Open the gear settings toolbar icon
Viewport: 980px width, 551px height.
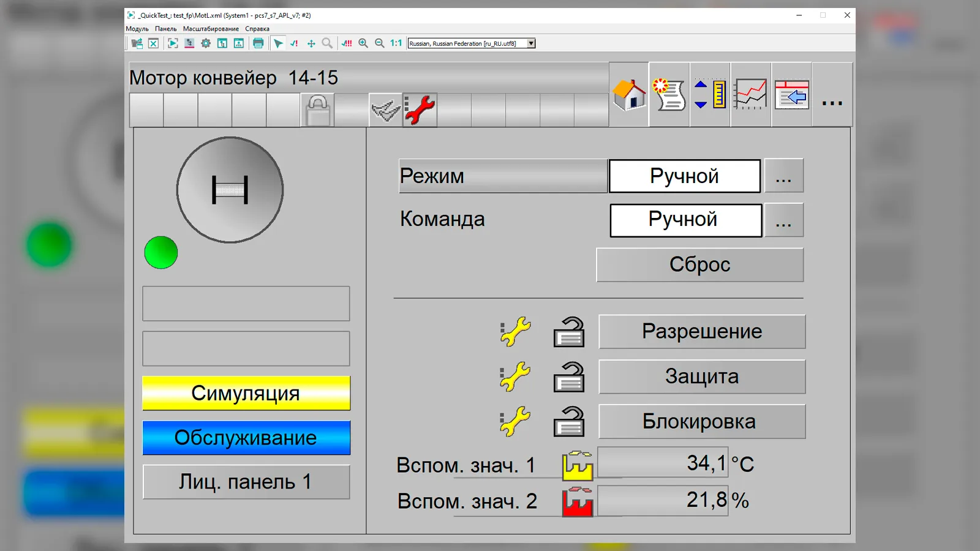click(206, 43)
